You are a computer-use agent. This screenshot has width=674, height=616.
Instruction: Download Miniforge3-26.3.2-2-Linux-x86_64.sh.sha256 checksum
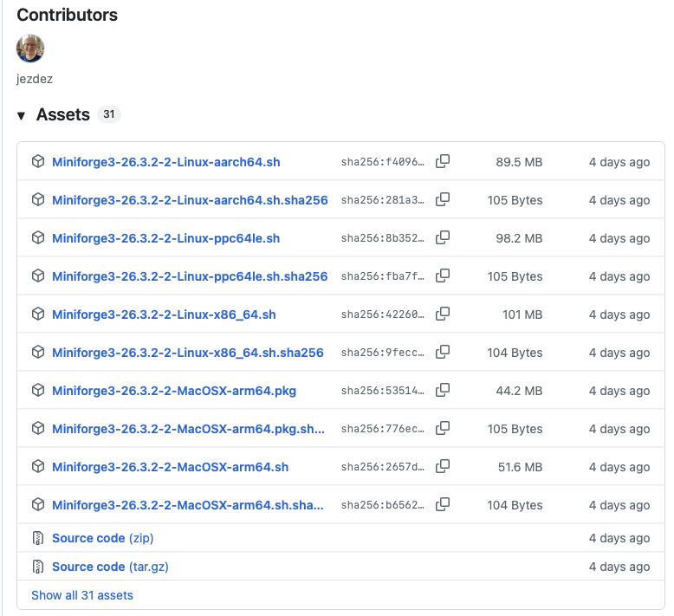(188, 353)
